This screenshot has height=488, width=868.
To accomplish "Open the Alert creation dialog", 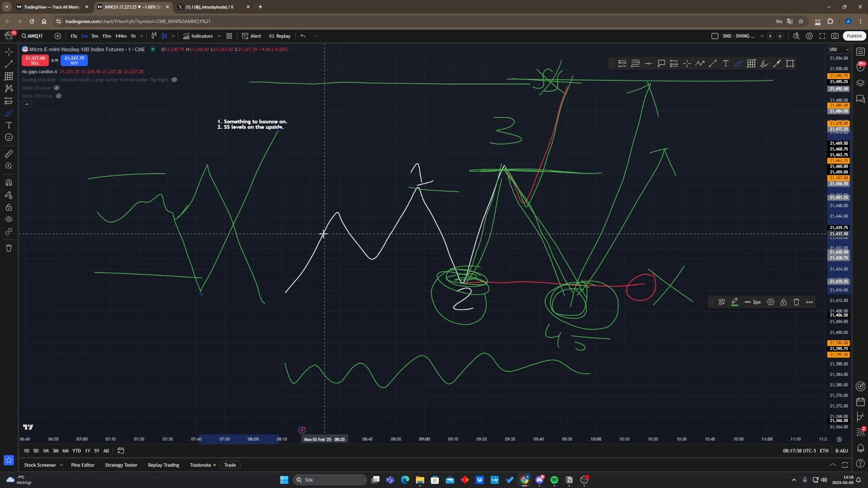I will click(x=251, y=36).
